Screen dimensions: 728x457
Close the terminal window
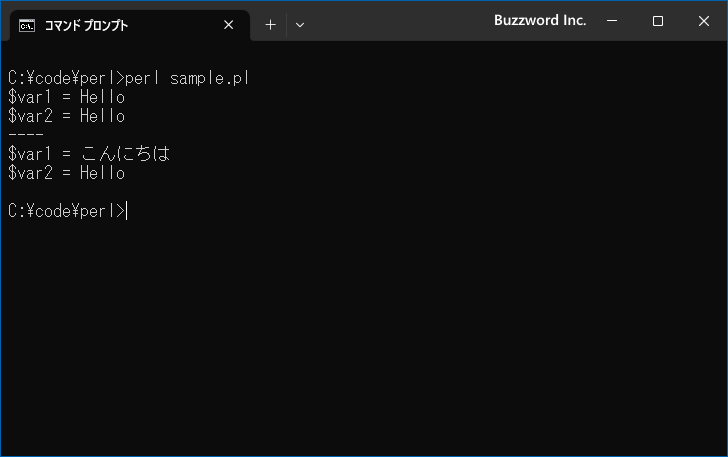pyautogui.click(x=703, y=21)
